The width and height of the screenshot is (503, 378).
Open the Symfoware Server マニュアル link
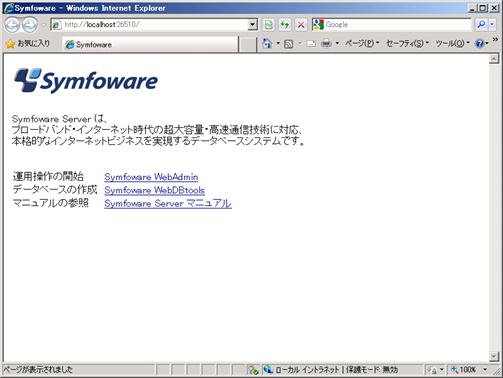(x=168, y=203)
